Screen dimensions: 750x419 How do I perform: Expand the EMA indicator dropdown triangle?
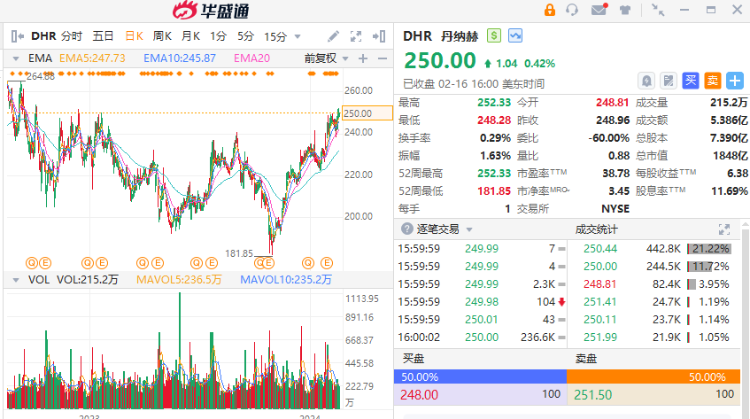tap(16, 59)
